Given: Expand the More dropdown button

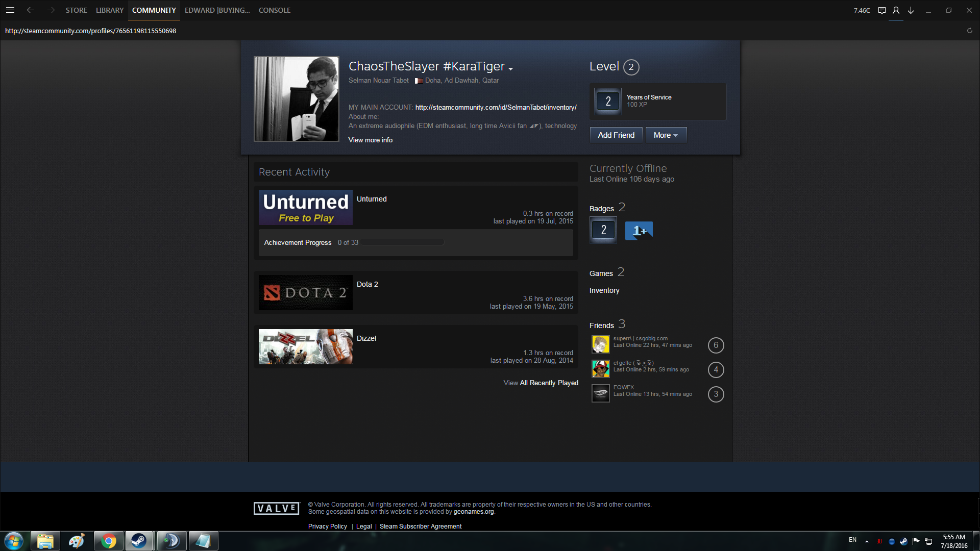Looking at the screenshot, I should point(666,135).
